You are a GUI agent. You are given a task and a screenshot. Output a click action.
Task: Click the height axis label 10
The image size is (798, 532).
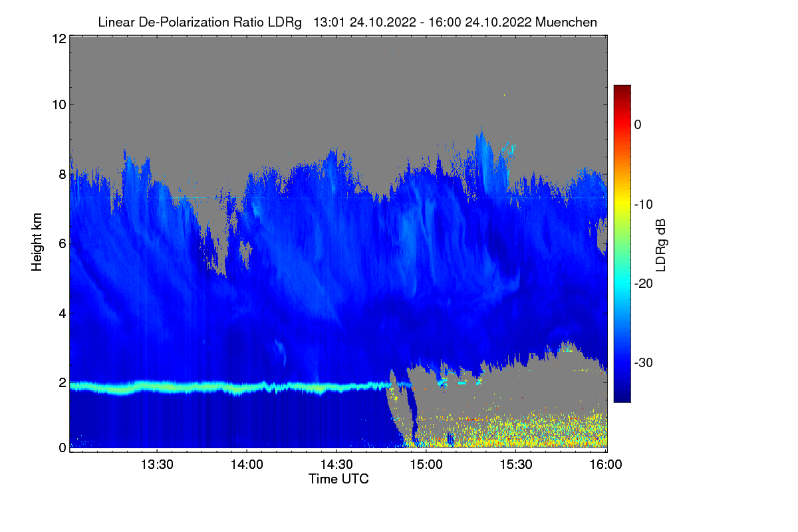[58, 104]
